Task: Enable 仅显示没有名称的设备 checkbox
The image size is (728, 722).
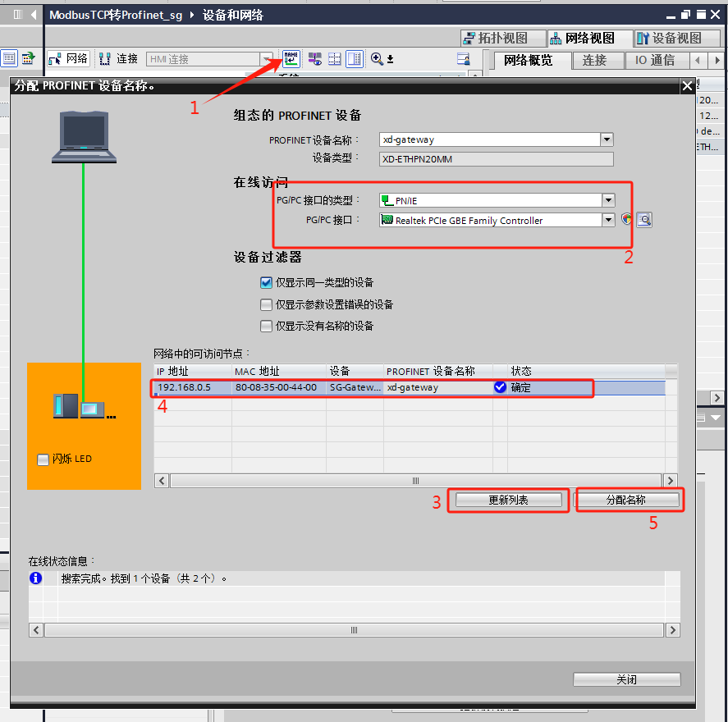Action: (x=266, y=326)
